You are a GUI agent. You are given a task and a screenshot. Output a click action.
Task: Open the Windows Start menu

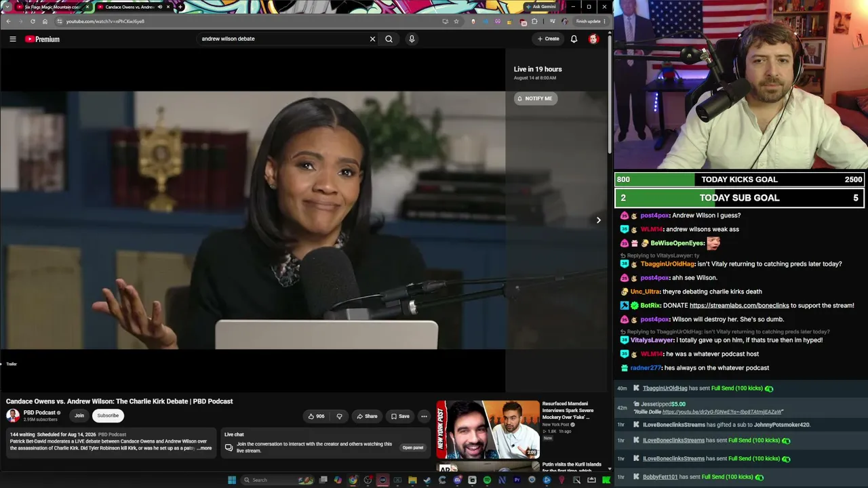click(232, 480)
